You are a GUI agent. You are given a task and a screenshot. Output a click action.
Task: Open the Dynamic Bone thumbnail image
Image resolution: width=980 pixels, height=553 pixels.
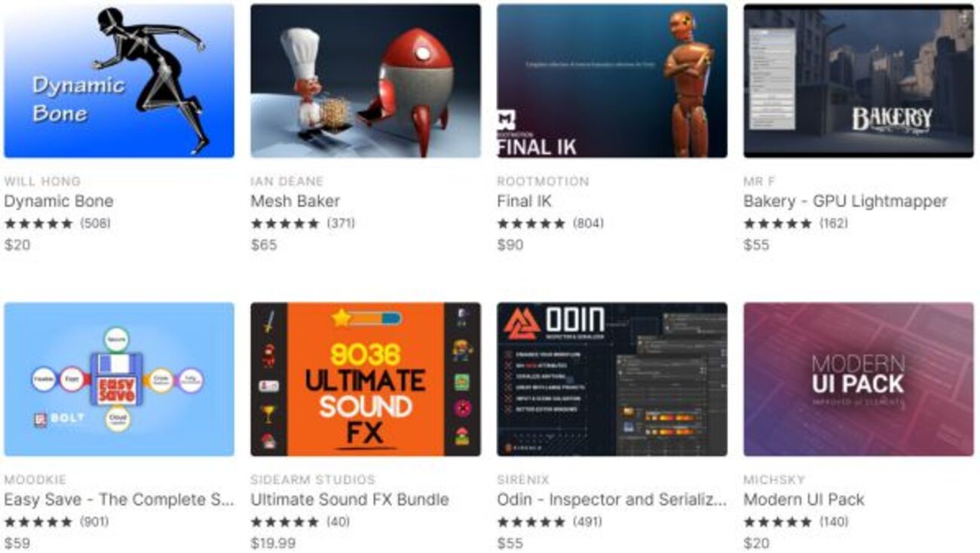[x=119, y=81]
